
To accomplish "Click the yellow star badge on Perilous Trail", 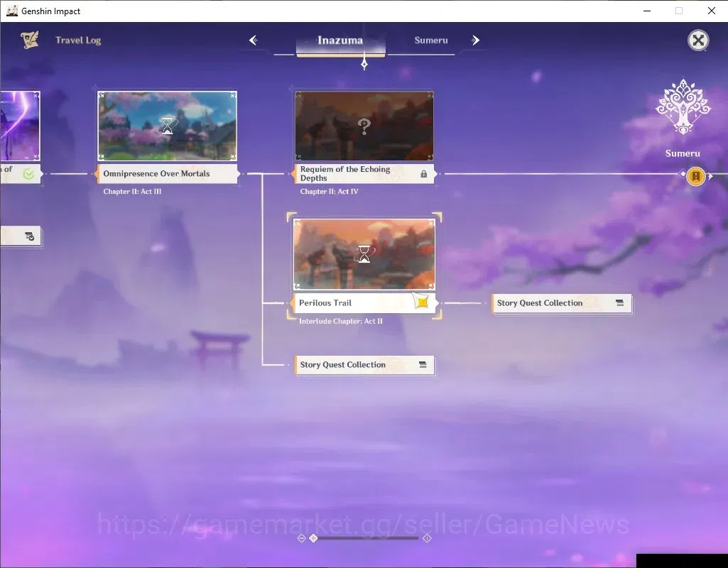I will [422, 302].
